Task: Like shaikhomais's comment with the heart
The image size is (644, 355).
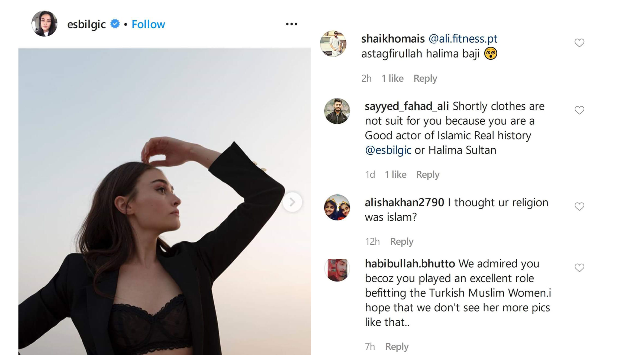Action: [x=579, y=43]
